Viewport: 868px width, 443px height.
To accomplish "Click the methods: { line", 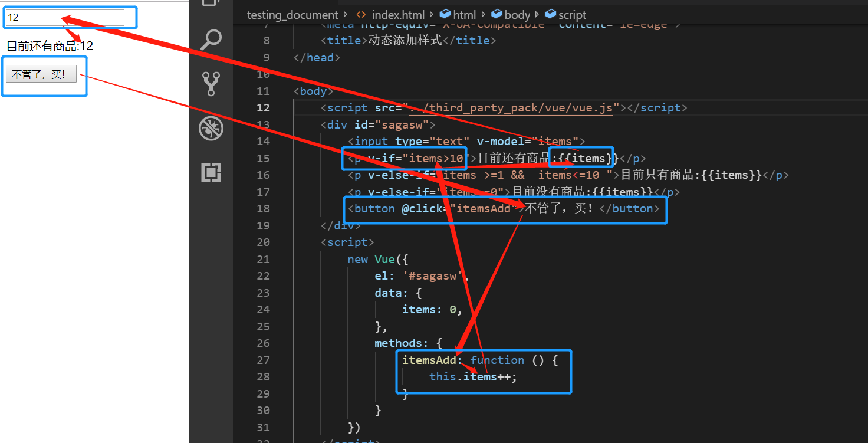I will pyautogui.click(x=409, y=343).
